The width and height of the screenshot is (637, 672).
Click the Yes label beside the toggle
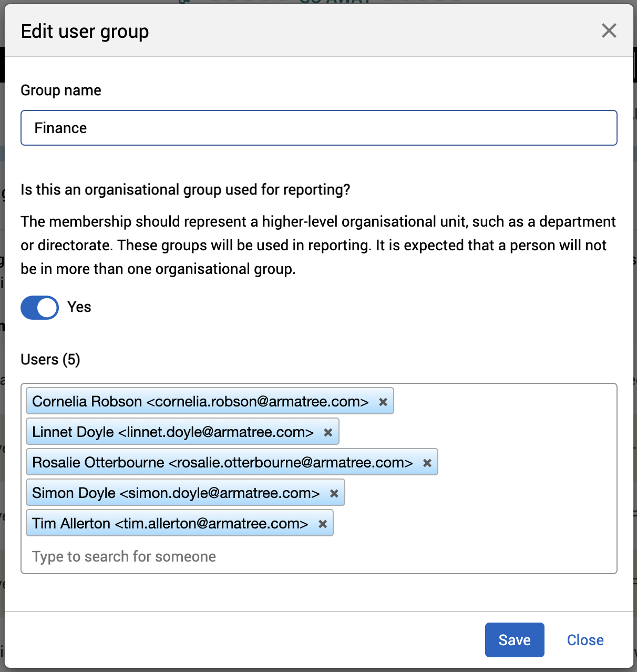tap(79, 307)
